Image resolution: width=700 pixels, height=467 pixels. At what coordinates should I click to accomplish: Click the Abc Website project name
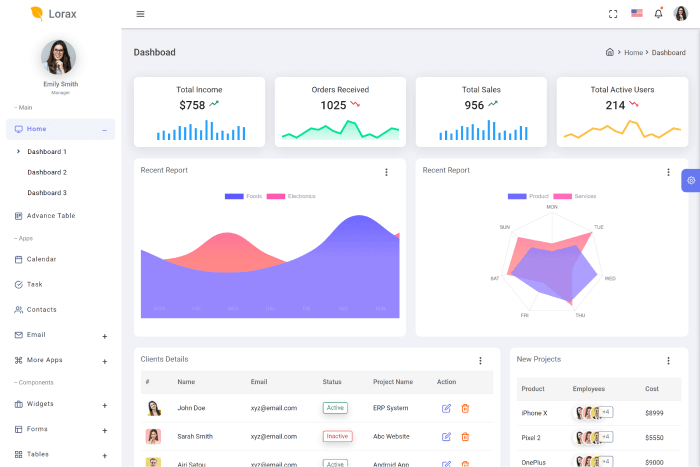(391, 437)
